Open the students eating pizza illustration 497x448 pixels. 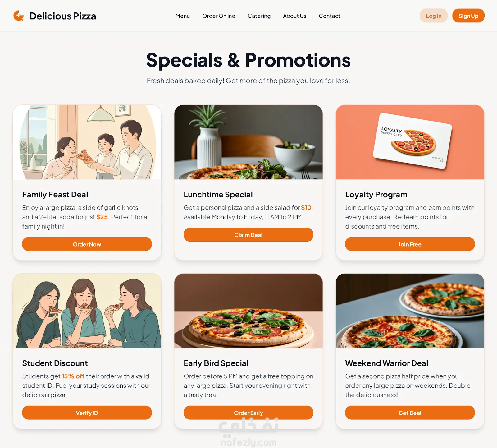pyautogui.click(x=87, y=311)
